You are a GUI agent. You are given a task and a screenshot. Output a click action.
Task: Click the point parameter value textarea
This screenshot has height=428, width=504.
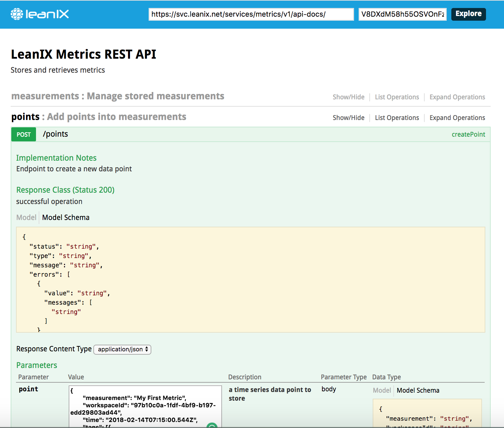145,407
